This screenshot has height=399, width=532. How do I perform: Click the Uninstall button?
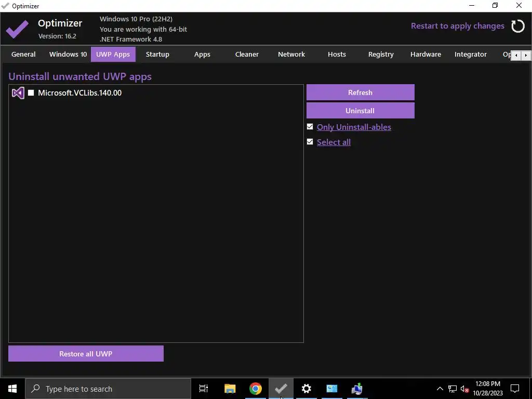click(361, 111)
